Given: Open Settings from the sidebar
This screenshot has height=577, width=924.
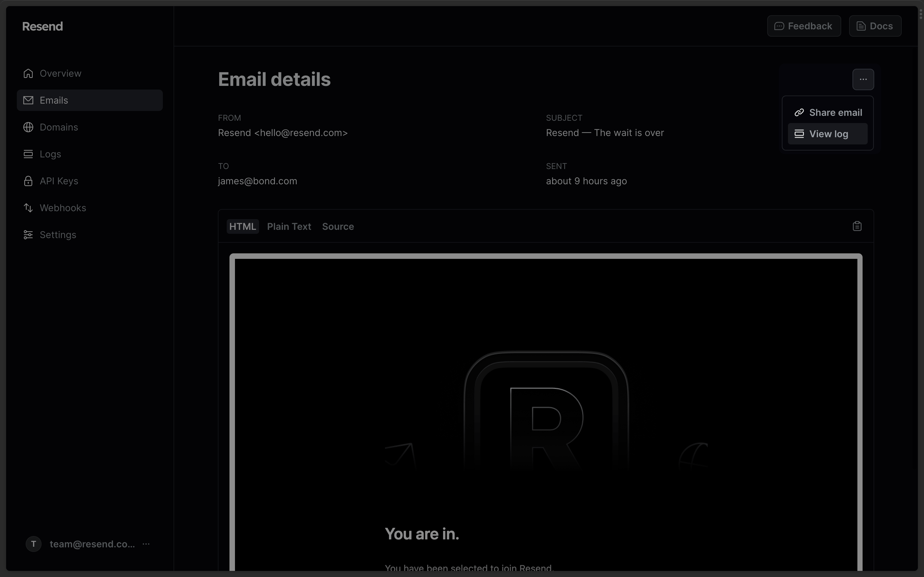Looking at the screenshot, I should point(90,235).
